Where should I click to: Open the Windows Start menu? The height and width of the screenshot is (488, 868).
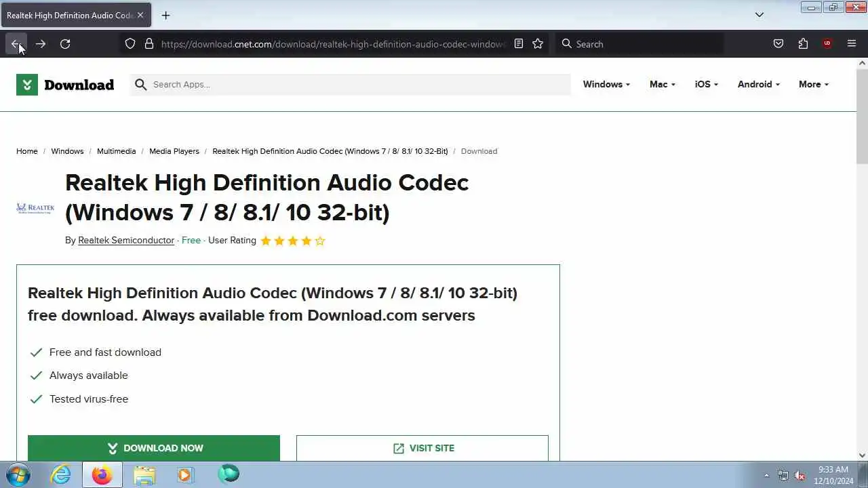pos(18,474)
